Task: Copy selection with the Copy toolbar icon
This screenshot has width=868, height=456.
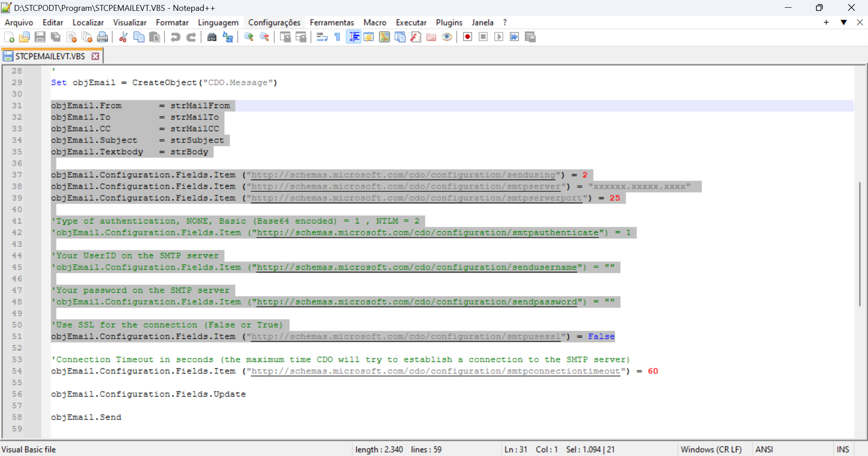Action: (x=139, y=37)
